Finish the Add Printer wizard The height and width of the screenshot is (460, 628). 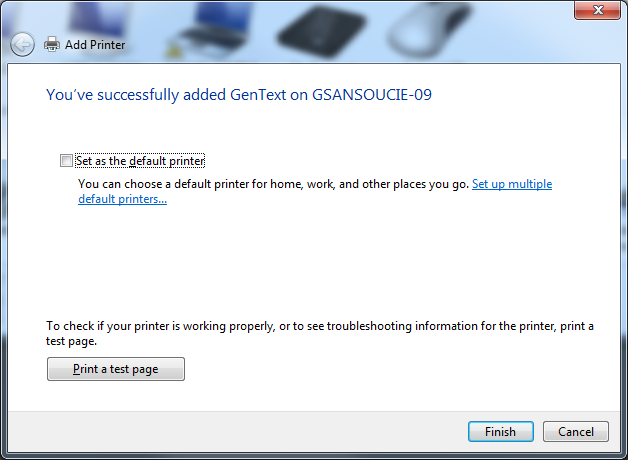click(x=501, y=432)
